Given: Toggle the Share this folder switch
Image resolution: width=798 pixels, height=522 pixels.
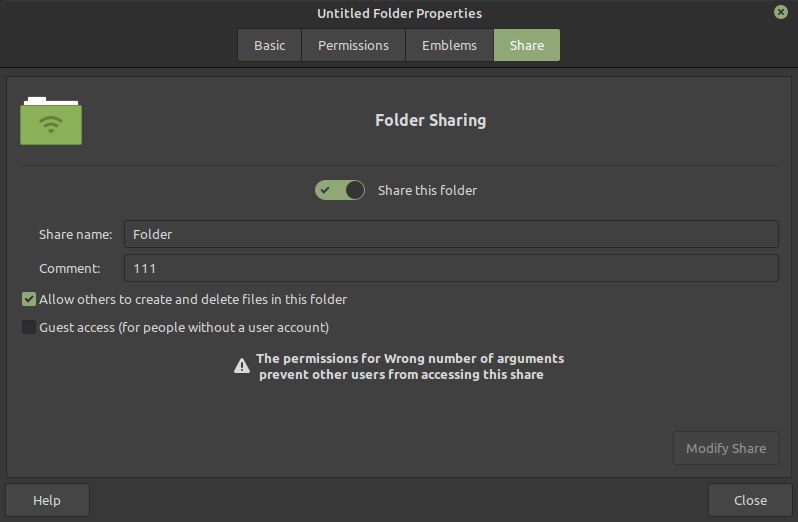Looking at the screenshot, I should pos(339,190).
